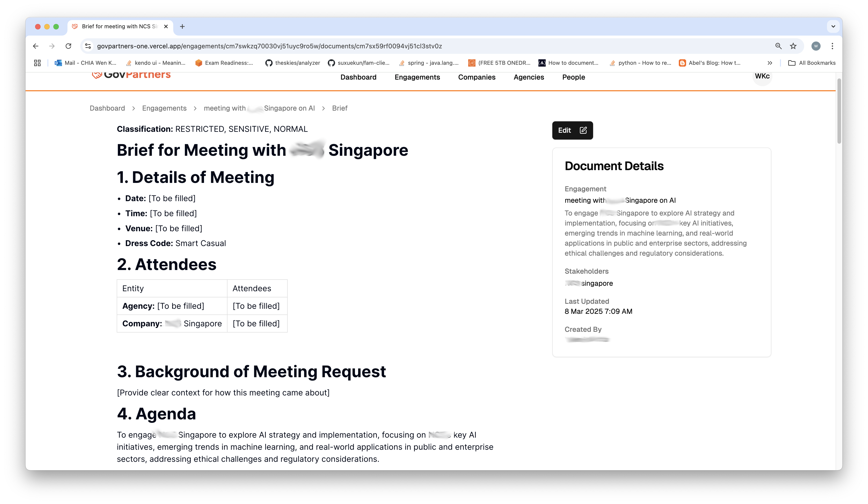This screenshot has width=868, height=504.
Task: Click the browser back arrow
Action: pos(36,46)
